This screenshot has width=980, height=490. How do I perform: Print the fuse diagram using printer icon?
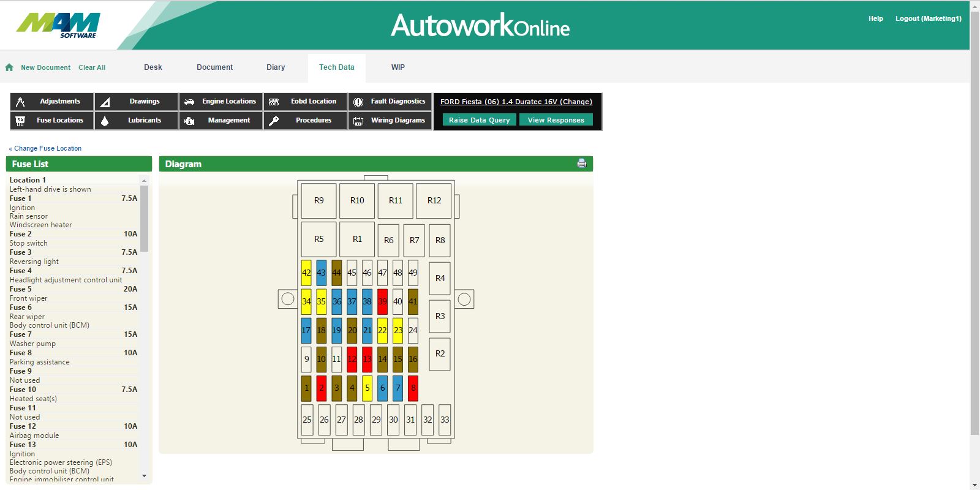[x=581, y=164]
